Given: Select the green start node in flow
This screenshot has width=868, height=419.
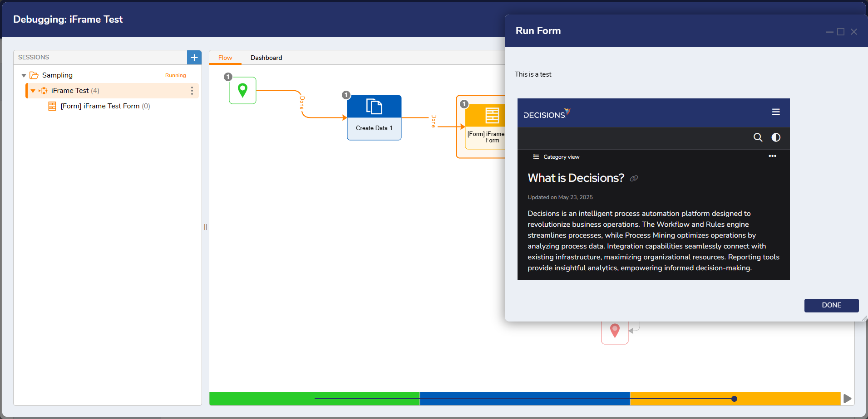Looking at the screenshot, I should click(x=242, y=90).
